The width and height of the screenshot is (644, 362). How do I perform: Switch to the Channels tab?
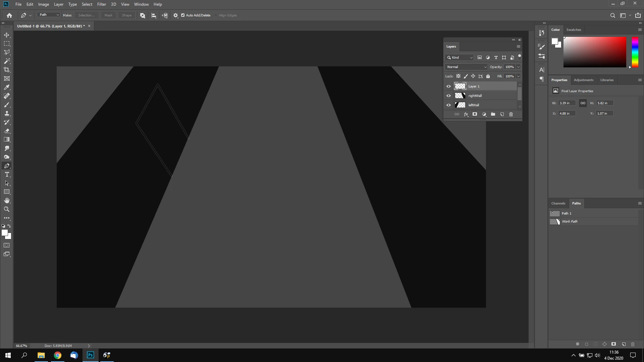pyautogui.click(x=558, y=203)
